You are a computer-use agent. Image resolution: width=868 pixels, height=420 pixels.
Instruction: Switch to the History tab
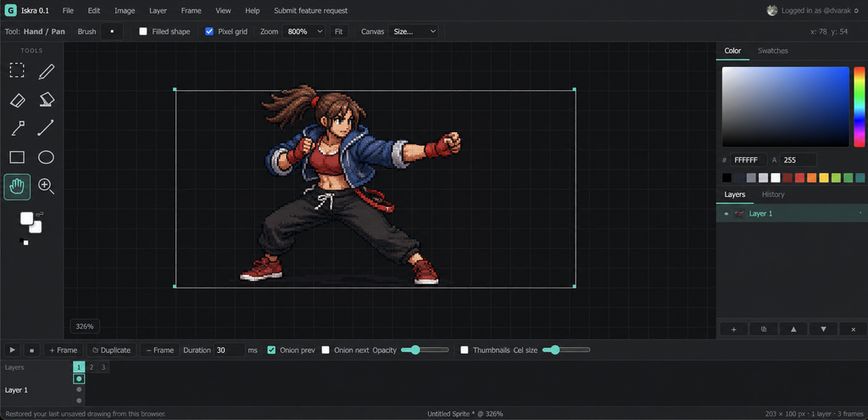pyautogui.click(x=773, y=194)
